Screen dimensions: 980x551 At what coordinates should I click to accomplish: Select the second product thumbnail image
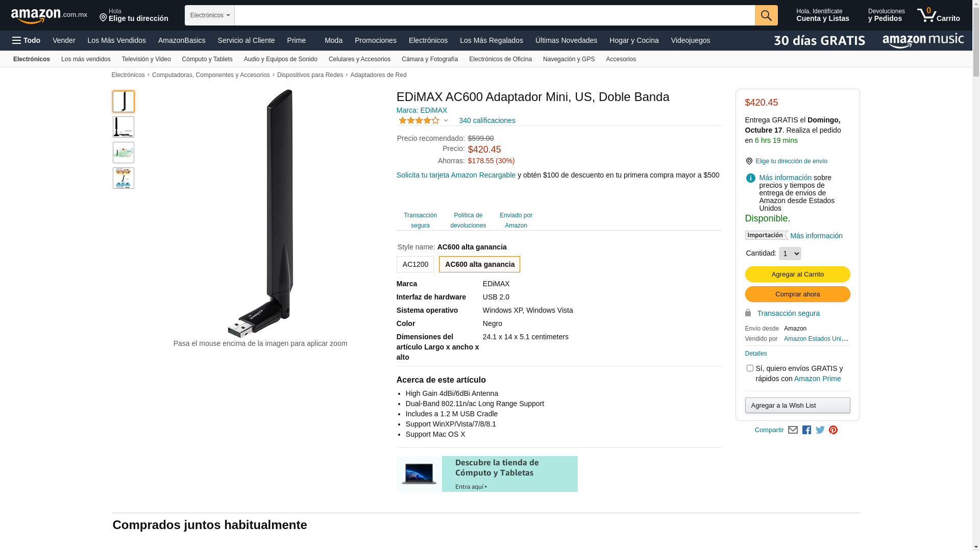[x=124, y=127]
